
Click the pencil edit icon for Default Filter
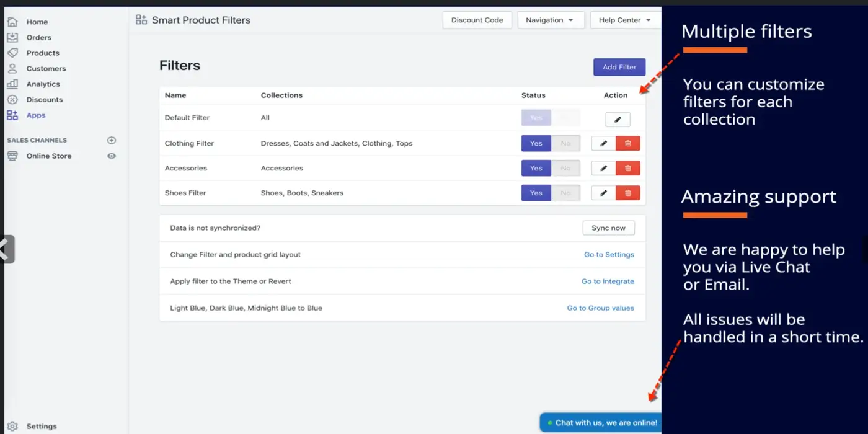pyautogui.click(x=618, y=120)
